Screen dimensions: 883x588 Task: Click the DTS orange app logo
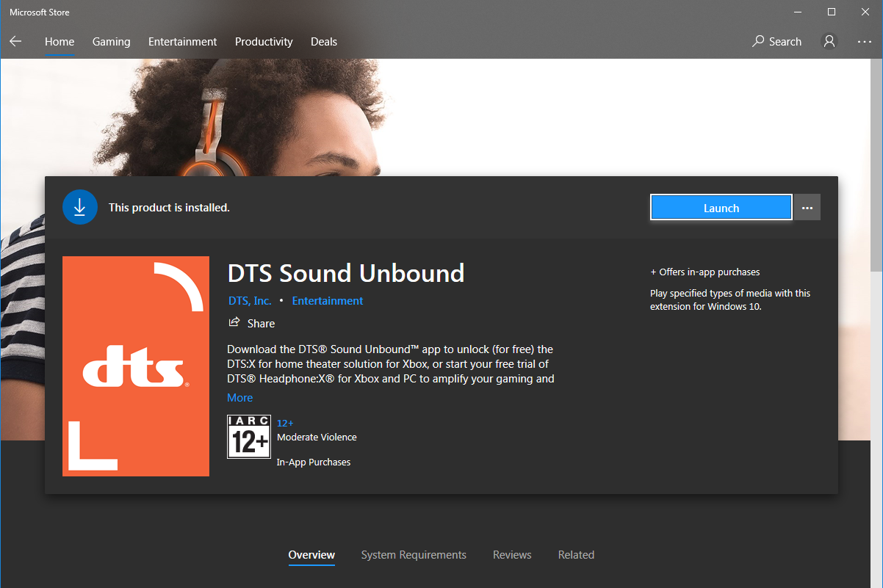[136, 366]
